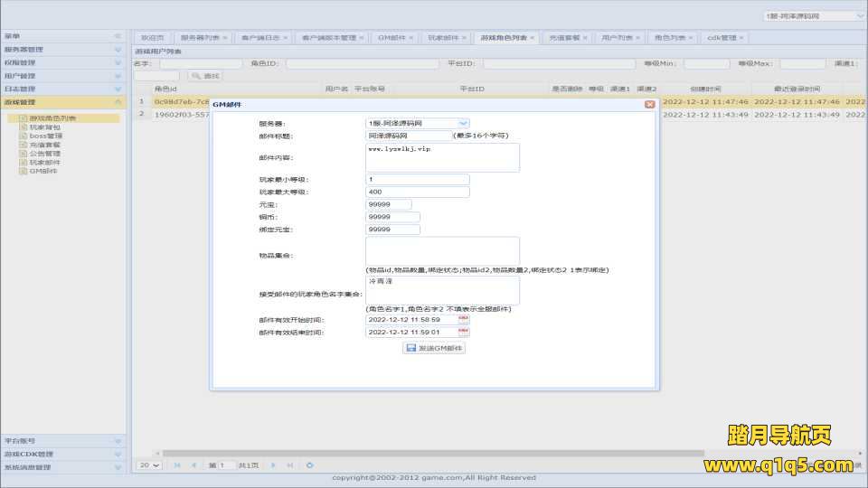Click the calendar icon for mail start time

click(x=464, y=320)
